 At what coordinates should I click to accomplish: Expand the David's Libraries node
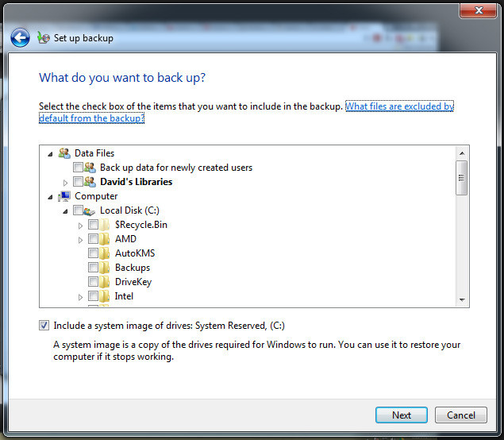pyautogui.click(x=66, y=182)
